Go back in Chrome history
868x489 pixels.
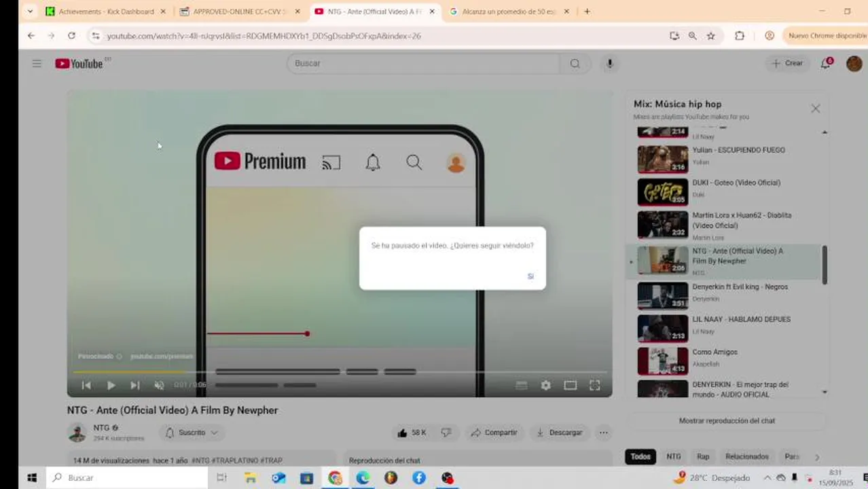click(31, 35)
